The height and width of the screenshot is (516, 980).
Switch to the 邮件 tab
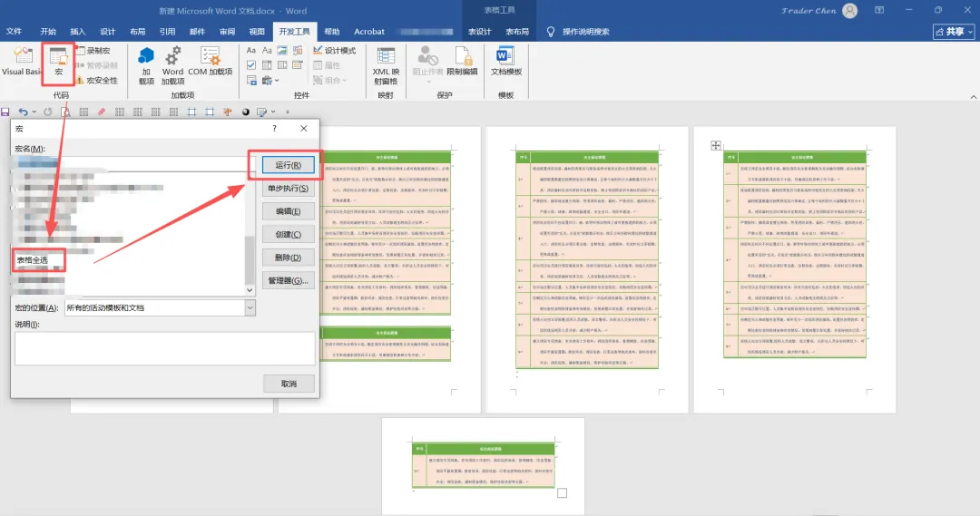[x=197, y=31]
